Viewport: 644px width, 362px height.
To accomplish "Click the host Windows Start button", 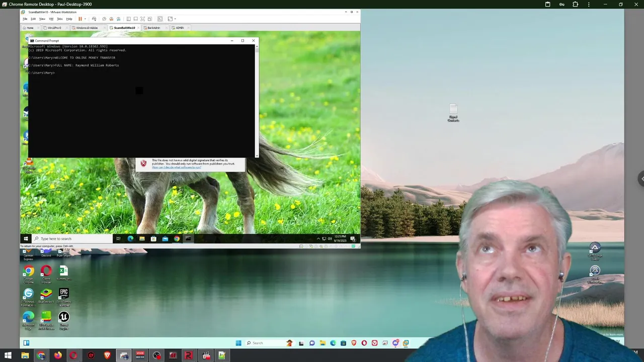I will (8, 355).
